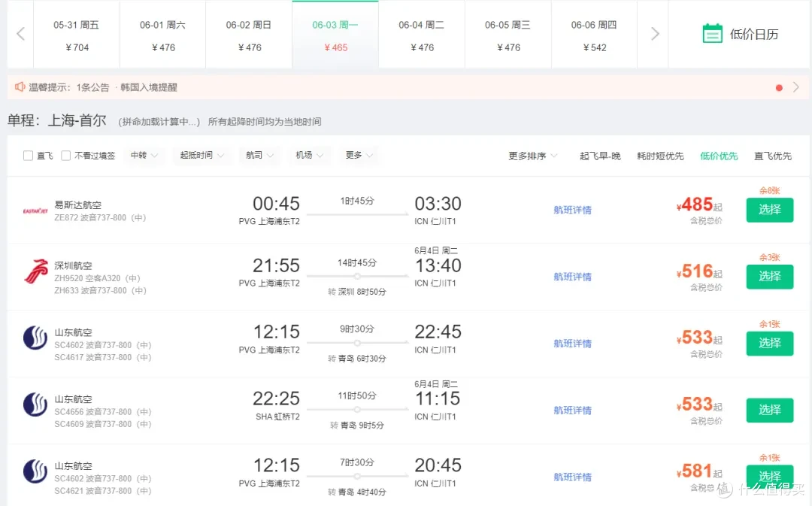Select the 06-02 周日 date tab

click(249, 35)
